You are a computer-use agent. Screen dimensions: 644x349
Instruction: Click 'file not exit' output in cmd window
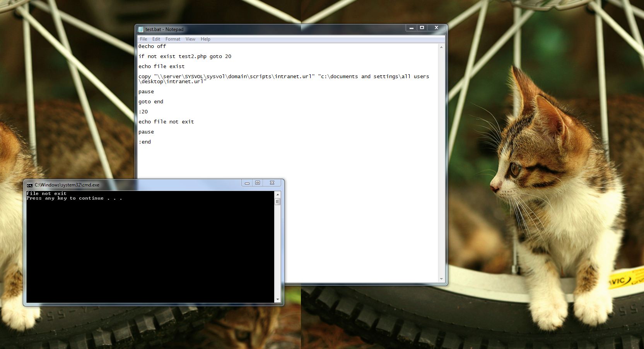[46, 193]
